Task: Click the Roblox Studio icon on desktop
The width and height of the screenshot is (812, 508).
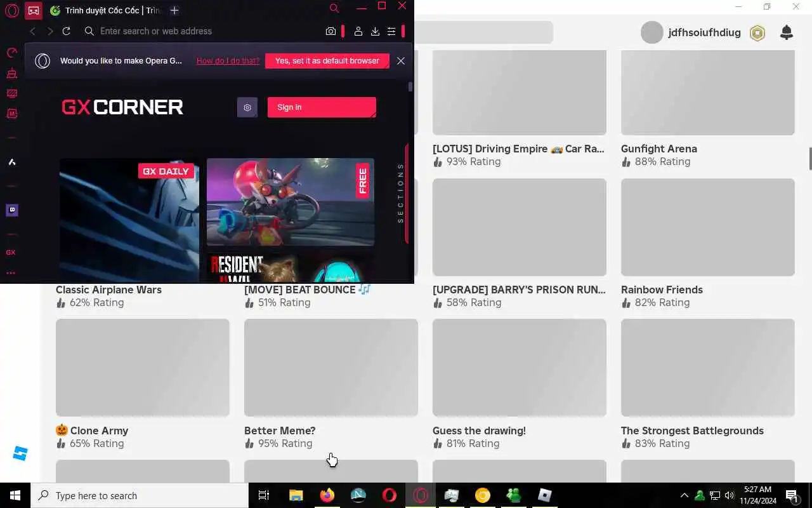Action: pos(20,453)
